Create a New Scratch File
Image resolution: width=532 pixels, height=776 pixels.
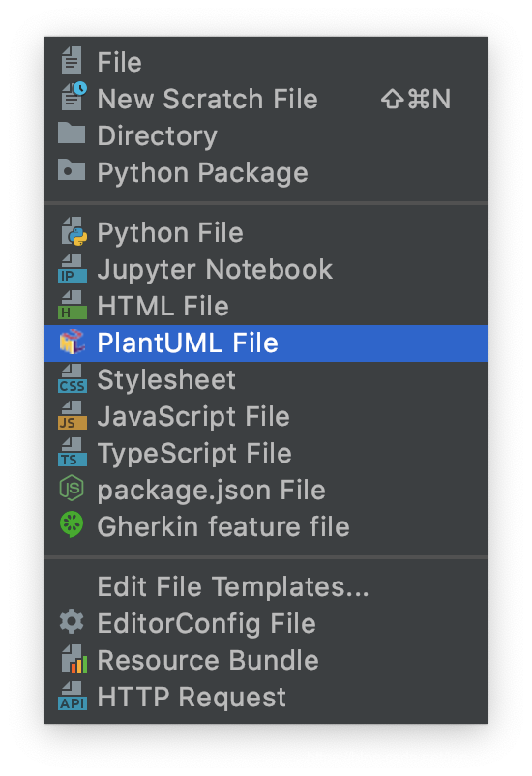[266, 99]
